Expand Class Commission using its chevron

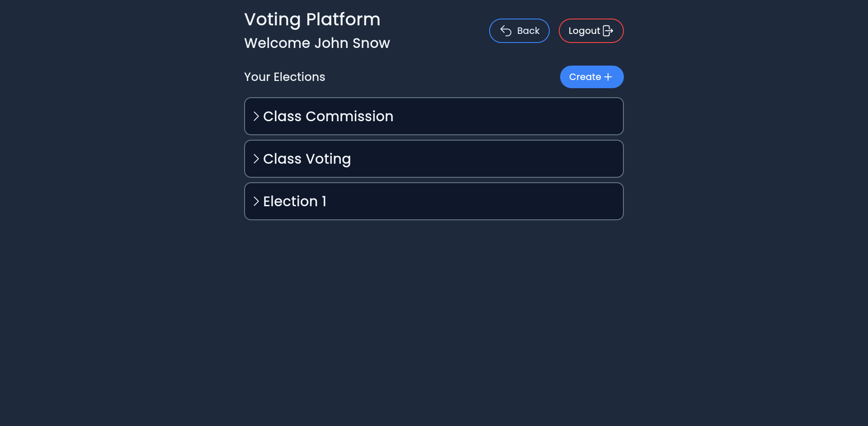pyautogui.click(x=256, y=116)
